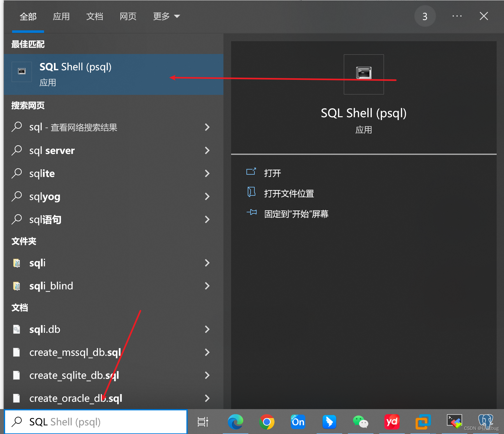Screen dimensions: 504x434
Task: Expand the sqlite suggestion arrow
Action: (x=207, y=173)
